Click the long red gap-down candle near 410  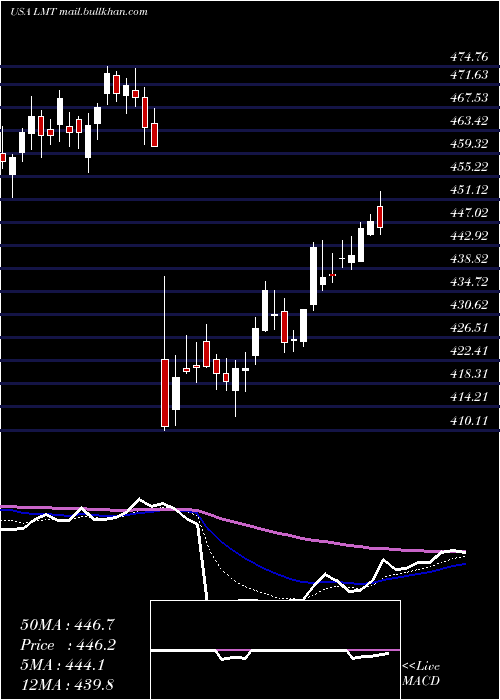point(165,393)
